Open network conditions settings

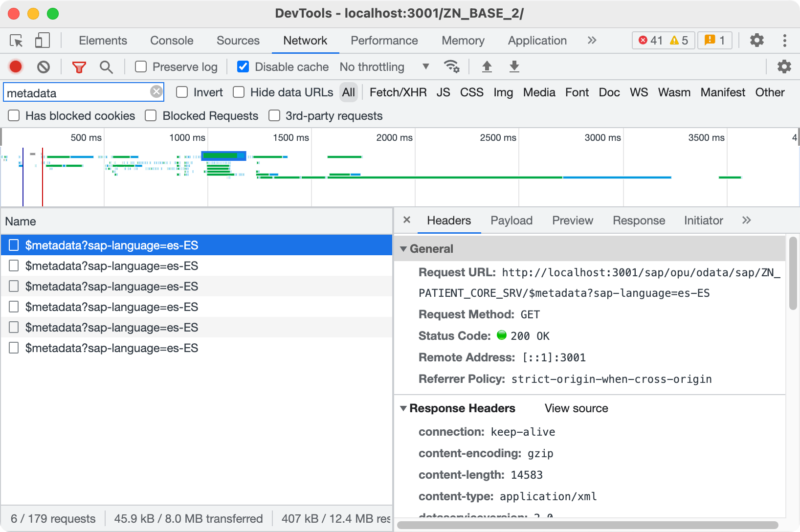(452, 66)
